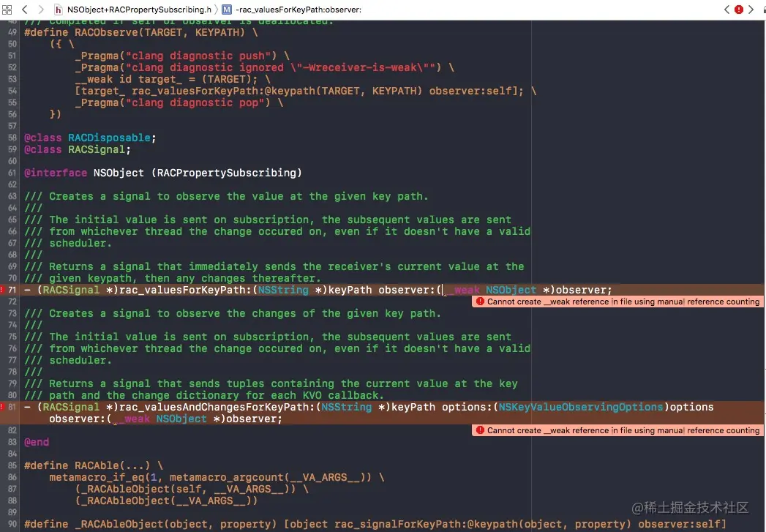The height and width of the screenshot is (532, 766).
Task: Click 'rac_signalForKeyPath:' on line 90
Action: tap(401, 524)
